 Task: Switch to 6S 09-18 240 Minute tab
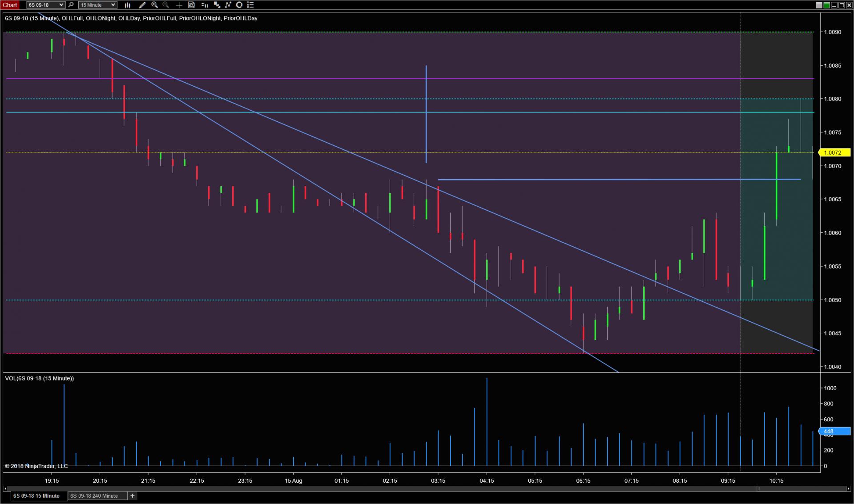pos(94,496)
